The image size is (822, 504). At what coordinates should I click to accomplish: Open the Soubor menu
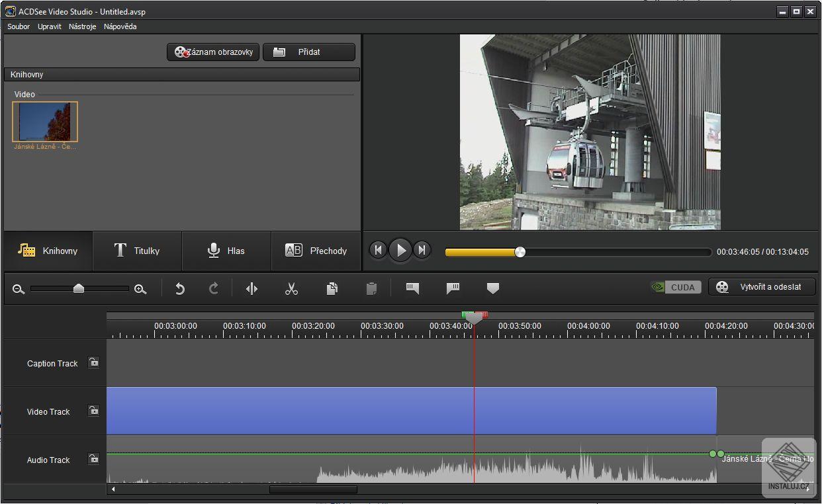(x=19, y=26)
